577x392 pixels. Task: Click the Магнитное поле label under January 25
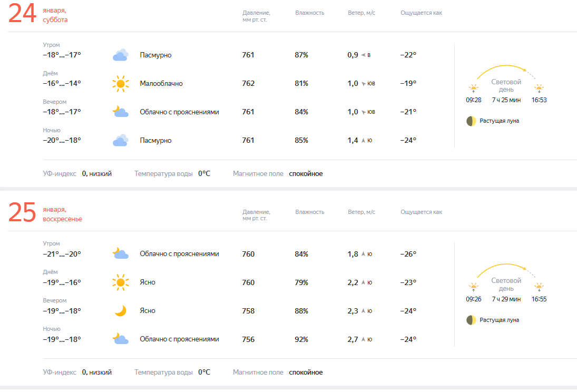click(x=258, y=373)
